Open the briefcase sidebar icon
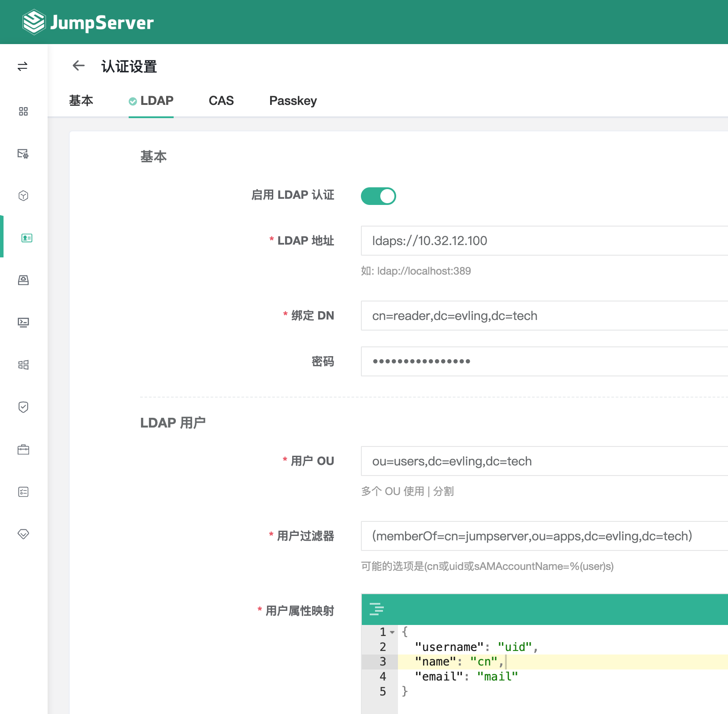728x714 pixels. tap(23, 450)
